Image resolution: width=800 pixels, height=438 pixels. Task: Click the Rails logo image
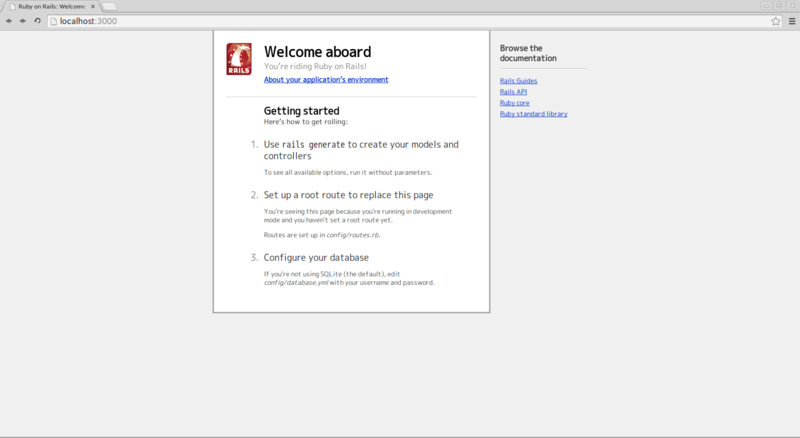pyautogui.click(x=239, y=59)
